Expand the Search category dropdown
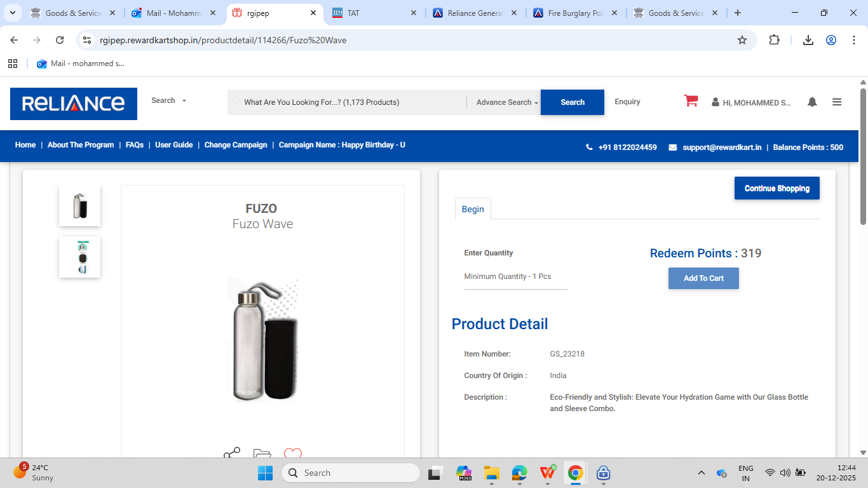Viewport: 868px width, 488px height. pos(169,100)
